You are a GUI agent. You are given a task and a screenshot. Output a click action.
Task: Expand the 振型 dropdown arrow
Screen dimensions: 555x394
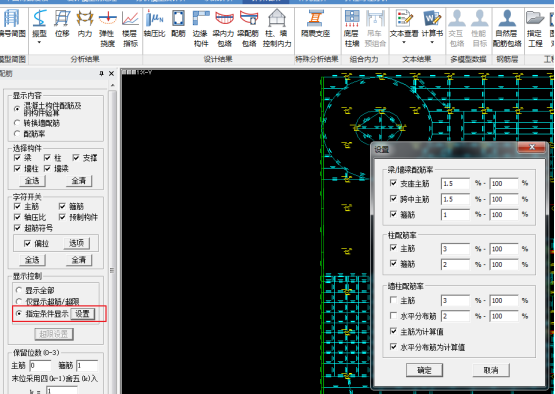coord(39,42)
